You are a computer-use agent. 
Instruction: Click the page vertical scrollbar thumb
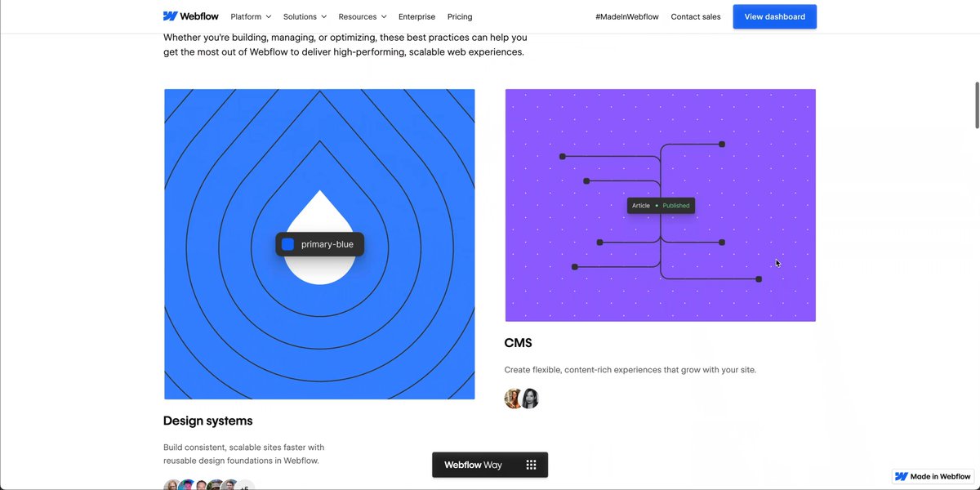coord(977,105)
